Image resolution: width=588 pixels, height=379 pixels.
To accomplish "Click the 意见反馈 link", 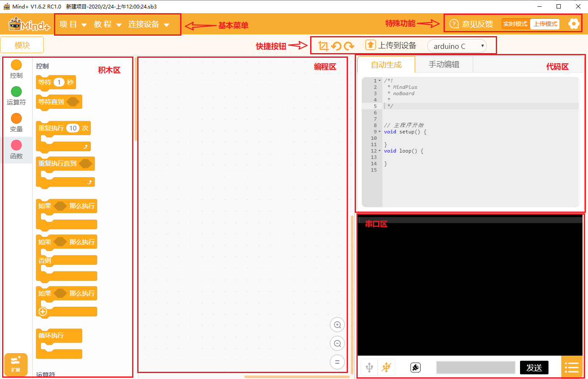I will 478,24.
